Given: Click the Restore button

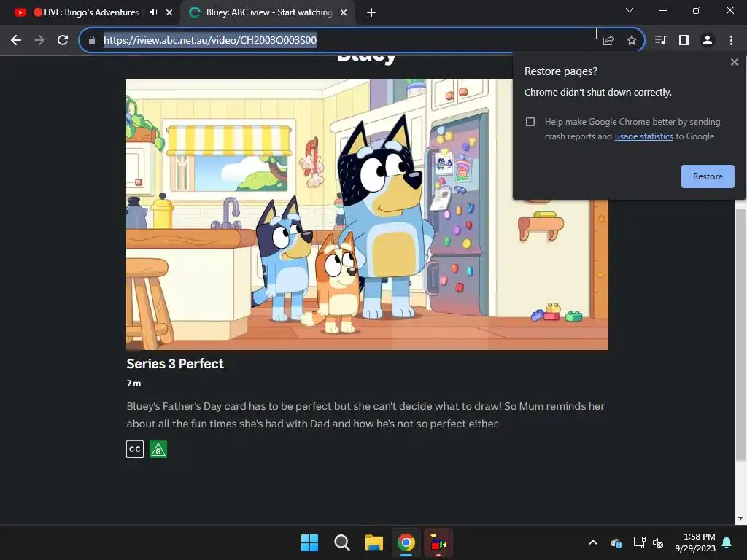Looking at the screenshot, I should 708,176.
